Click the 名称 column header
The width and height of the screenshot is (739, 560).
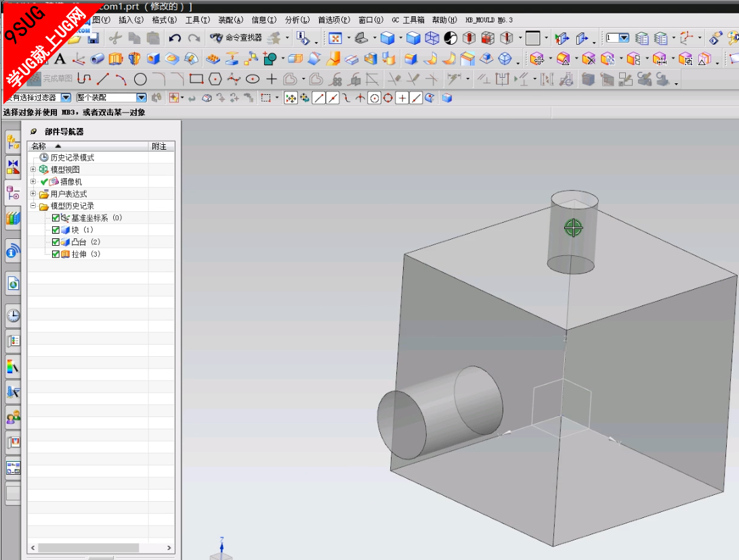pos(87,146)
